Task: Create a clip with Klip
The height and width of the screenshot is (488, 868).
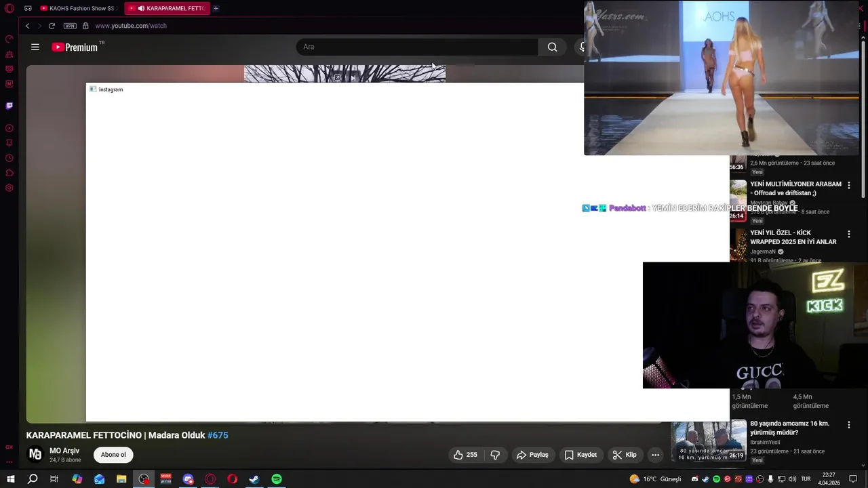Action: coord(625,455)
